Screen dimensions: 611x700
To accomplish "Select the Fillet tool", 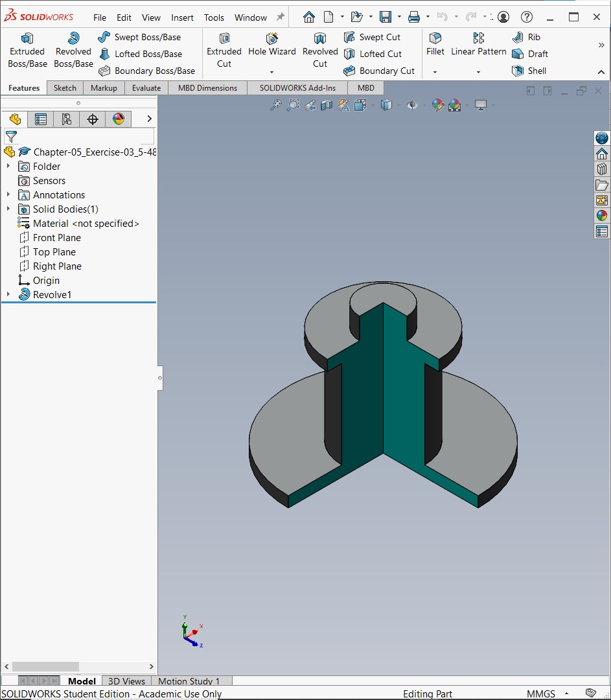I will click(435, 45).
